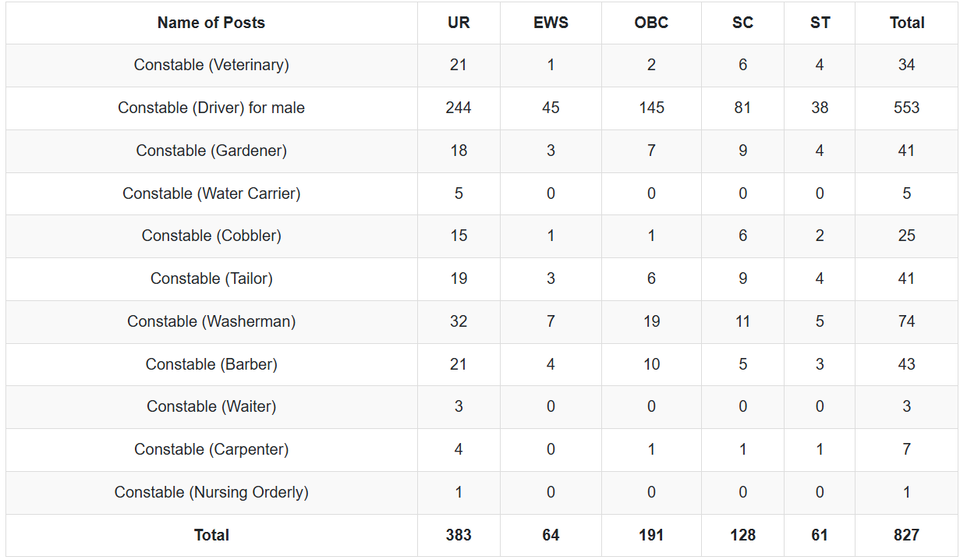
Task: Select the Constable (Washerman) cell
Action: pyautogui.click(x=211, y=321)
